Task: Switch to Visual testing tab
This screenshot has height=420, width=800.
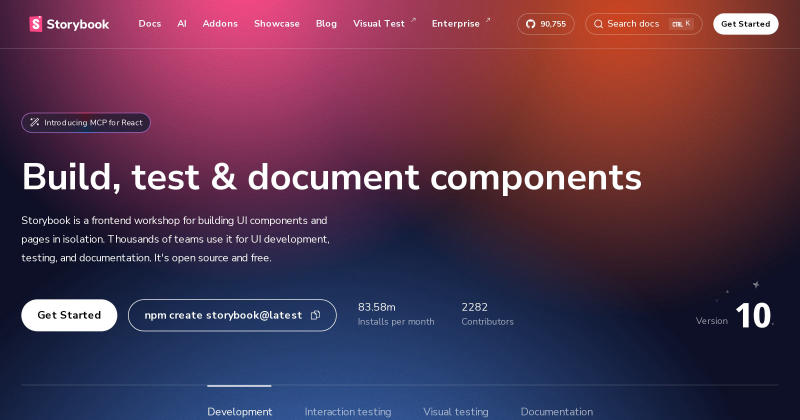Action: 456,411
